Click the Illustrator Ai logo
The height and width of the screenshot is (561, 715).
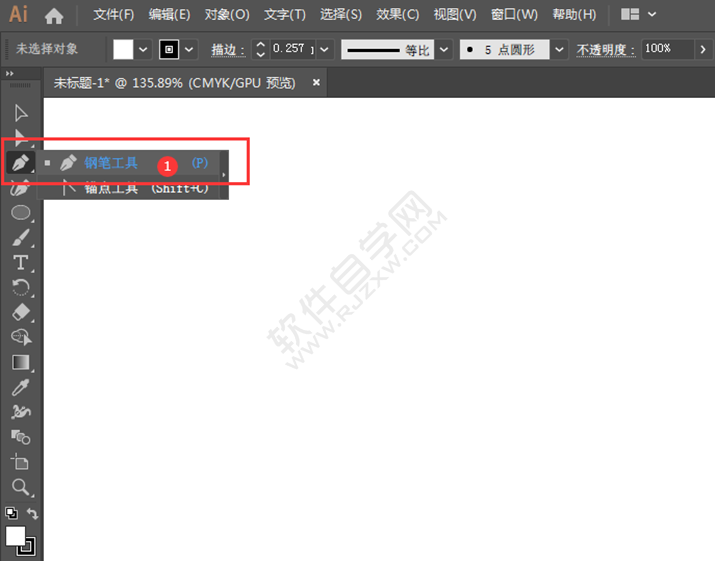tap(19, 14)
